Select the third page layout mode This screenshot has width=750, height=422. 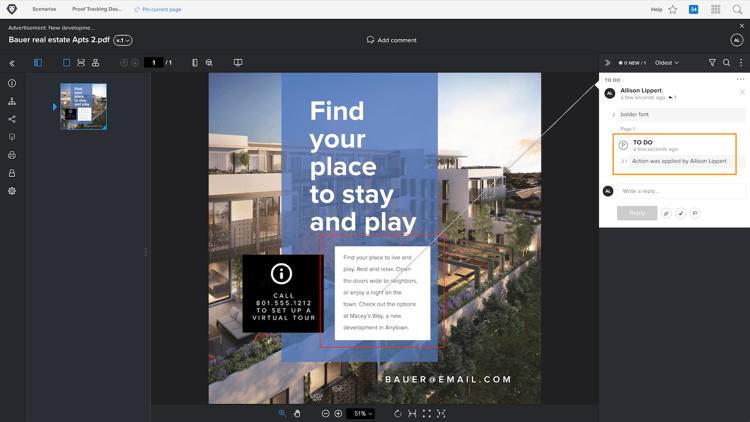click(x=96, y=63)
